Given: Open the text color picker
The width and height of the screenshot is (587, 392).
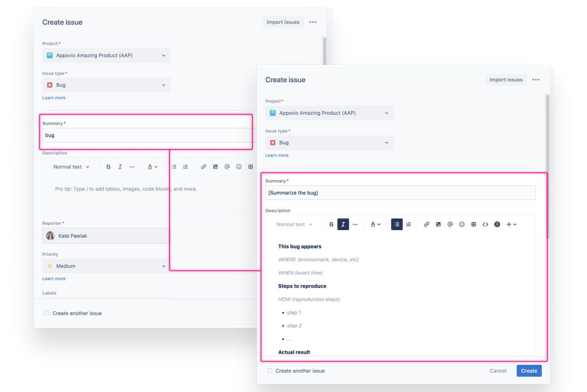Looking at the screenshot, I should point(375,224).
